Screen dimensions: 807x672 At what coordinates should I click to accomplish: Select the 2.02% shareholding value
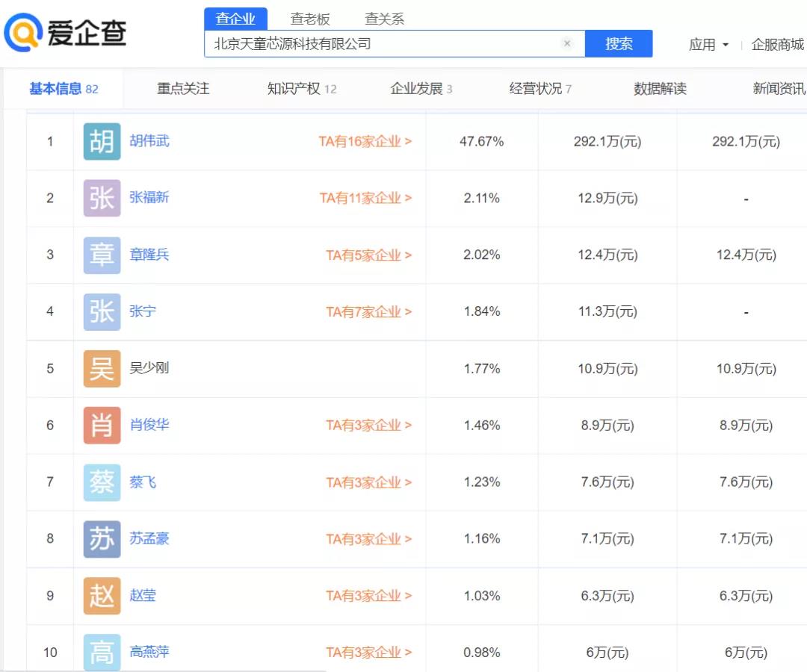[481, 255]
